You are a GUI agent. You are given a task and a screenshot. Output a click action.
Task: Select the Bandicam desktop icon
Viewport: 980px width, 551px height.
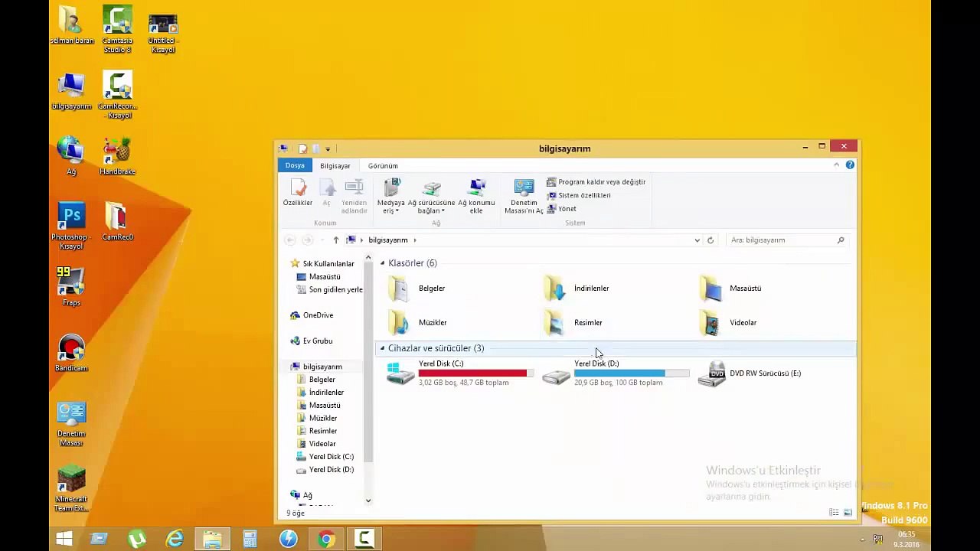click(71, 354)
